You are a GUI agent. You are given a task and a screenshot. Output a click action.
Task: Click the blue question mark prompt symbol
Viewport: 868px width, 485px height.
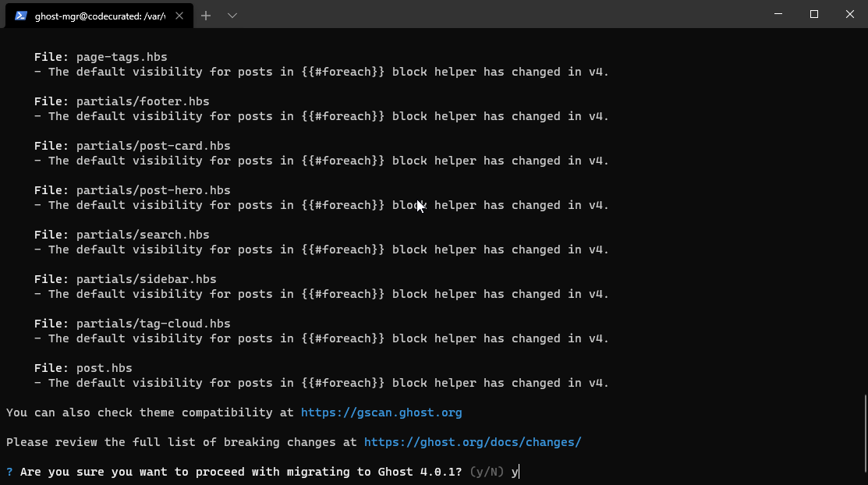click(x=9, y=472)
